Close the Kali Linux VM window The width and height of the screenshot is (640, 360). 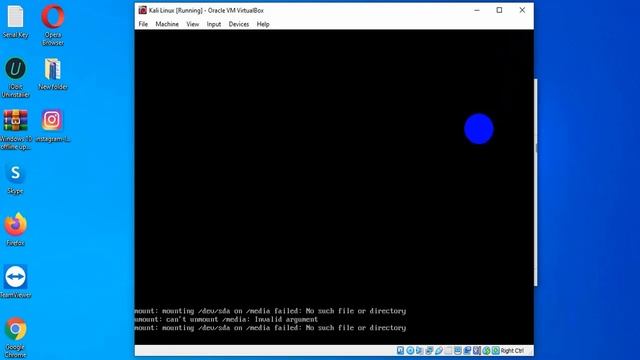[522, 10]
